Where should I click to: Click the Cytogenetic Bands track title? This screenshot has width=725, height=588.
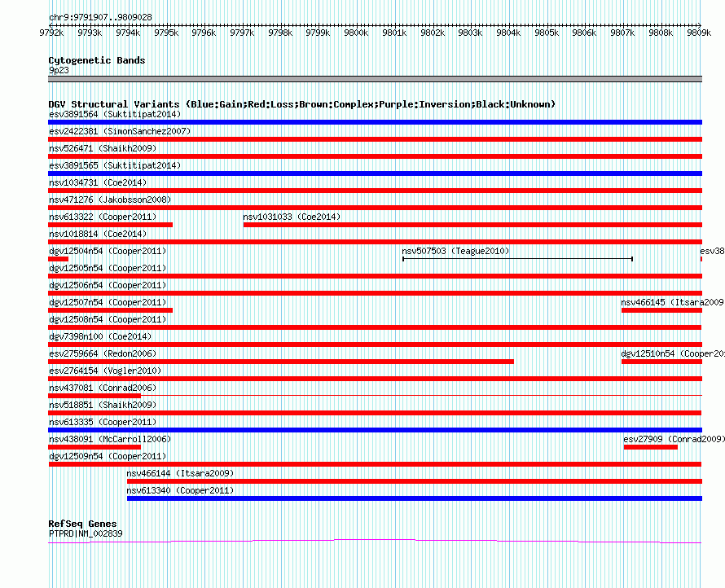pyautogui.click(x=97, y=60)
